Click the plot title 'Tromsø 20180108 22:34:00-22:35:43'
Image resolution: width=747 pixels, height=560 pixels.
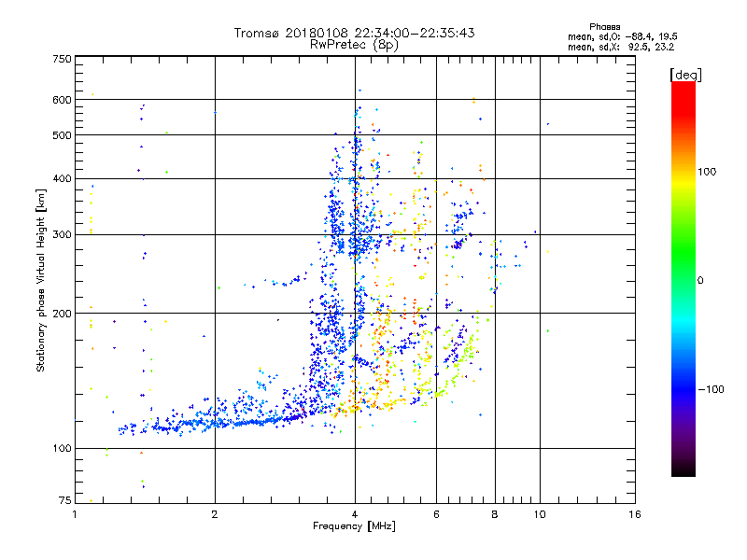click(354, 33)
